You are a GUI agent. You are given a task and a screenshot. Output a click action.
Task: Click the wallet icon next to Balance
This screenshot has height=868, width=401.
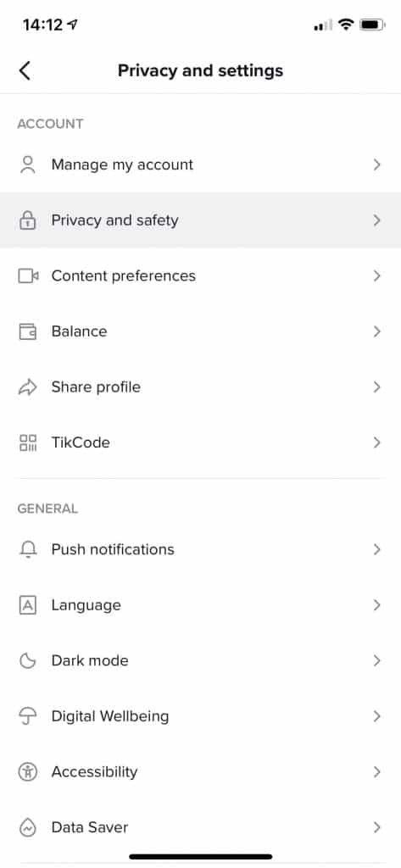click(x=28, y=331)
